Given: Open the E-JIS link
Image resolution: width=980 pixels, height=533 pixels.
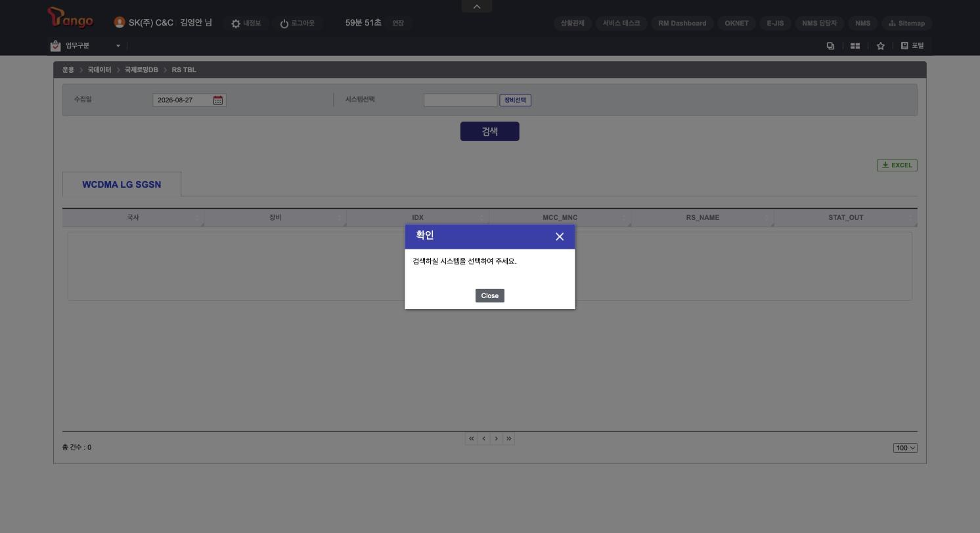Looking at the screenshot, I should pyautogui.click(x=775, y=23).
